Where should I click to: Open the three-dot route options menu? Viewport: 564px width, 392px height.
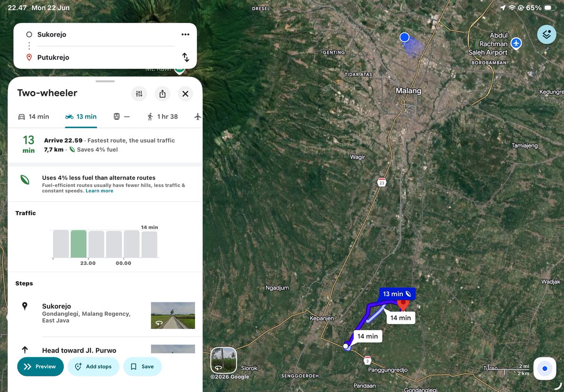click(x=185, y=34)
